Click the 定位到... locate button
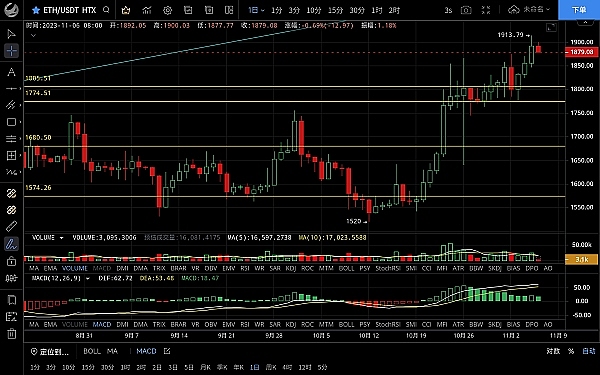The height and width of the screenshot is (375, 600). click(x=50, y=351)
